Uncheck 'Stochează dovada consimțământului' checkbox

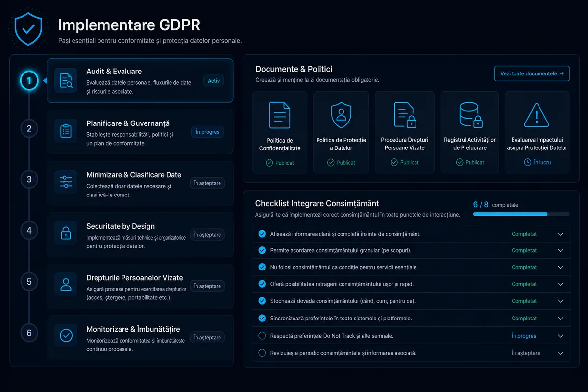click(x=262, y=301)
